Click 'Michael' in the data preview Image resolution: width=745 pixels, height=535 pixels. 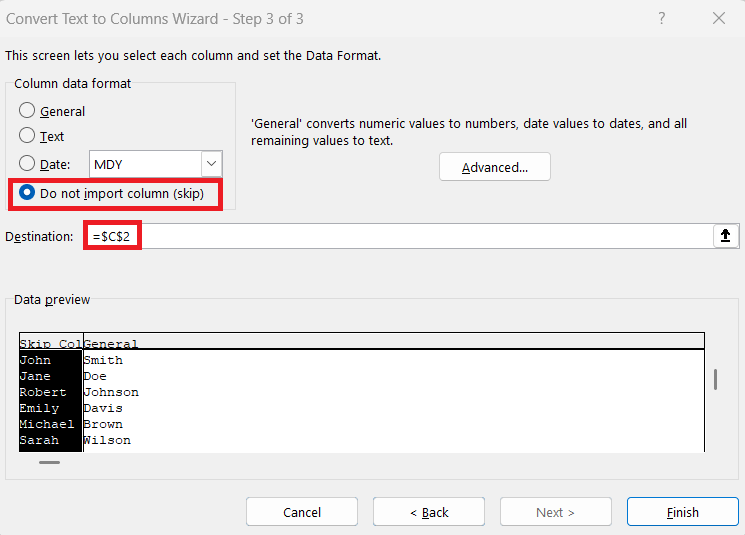click(x=47, y=424)
